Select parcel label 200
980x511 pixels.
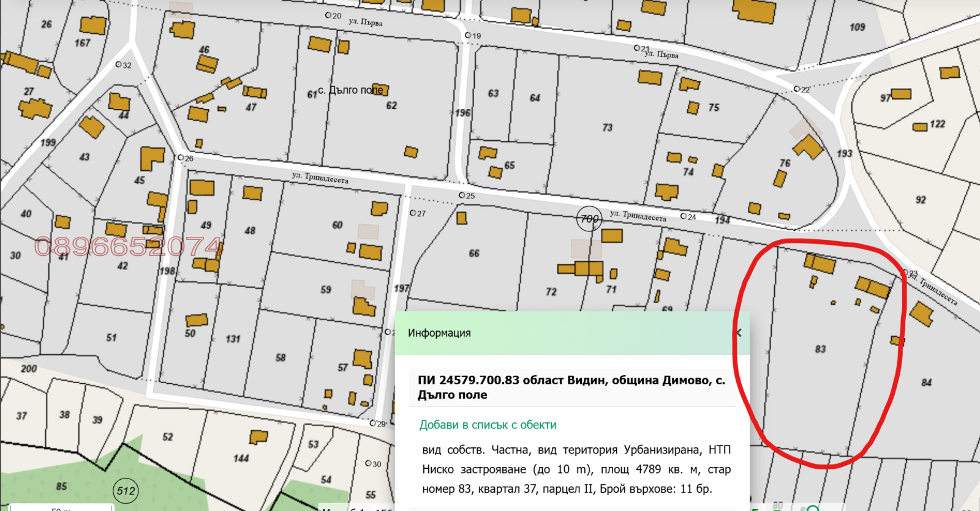[29, 368]
